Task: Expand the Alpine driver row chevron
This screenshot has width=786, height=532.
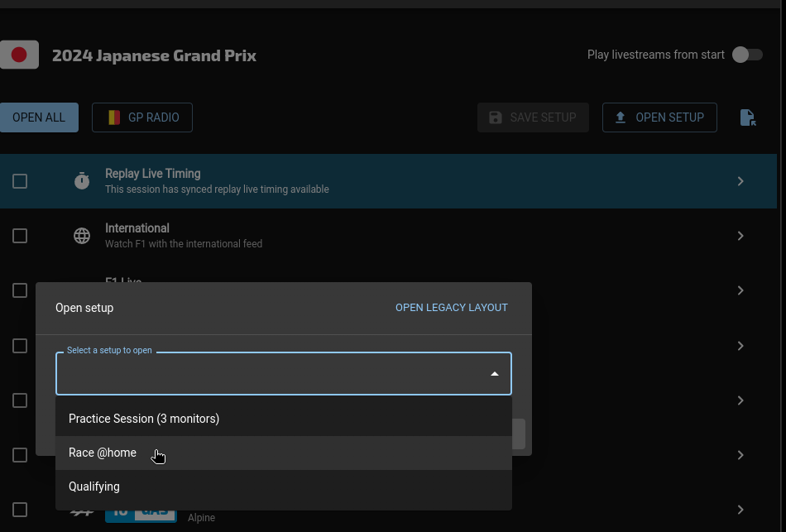Action: [x=740, y=510]
